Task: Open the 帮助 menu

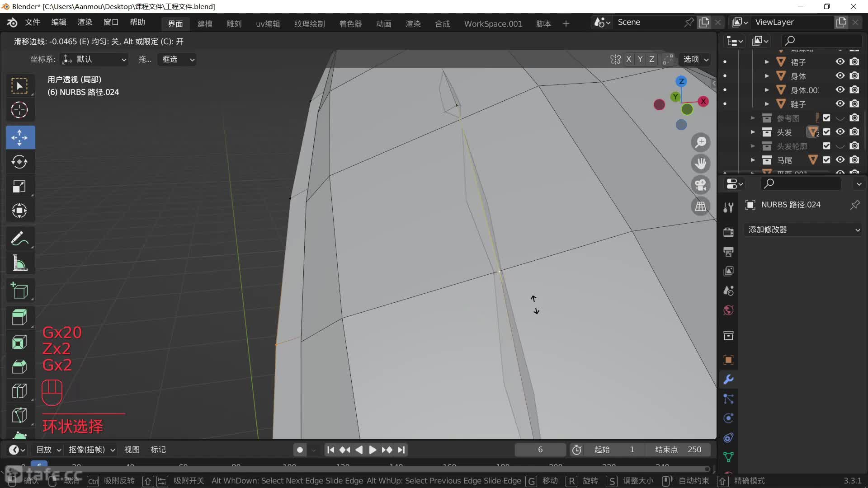Action: pos(137,22)
